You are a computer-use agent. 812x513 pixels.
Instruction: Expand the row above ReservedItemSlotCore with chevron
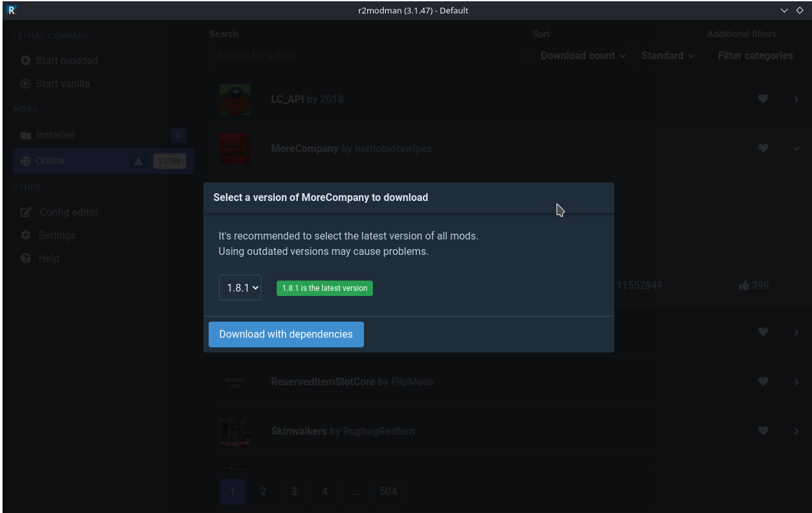click(x=796, y=333)
